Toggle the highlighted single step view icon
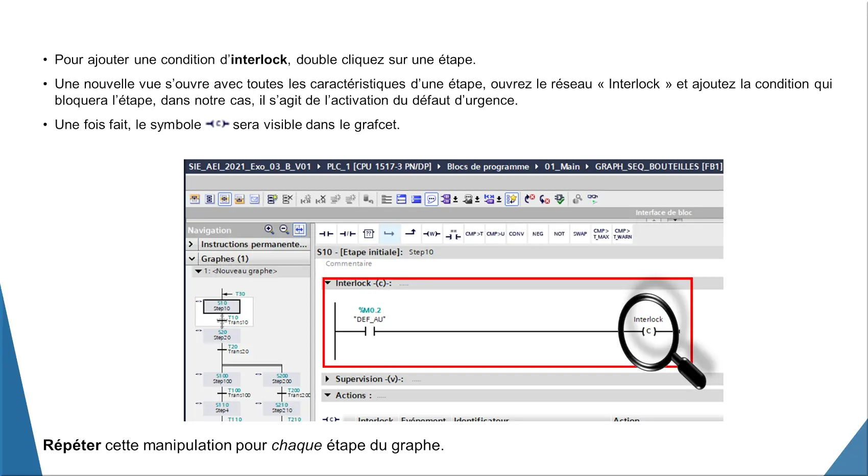The width and height of the screenshot is (868, 476). click(x=225, y=199)
